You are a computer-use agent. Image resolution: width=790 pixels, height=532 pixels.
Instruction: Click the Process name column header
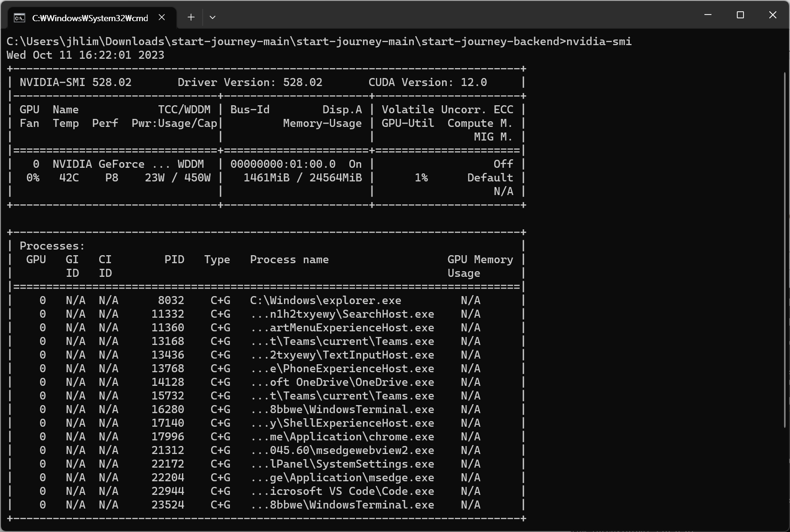pyautogui.click(x=289, y=259)
